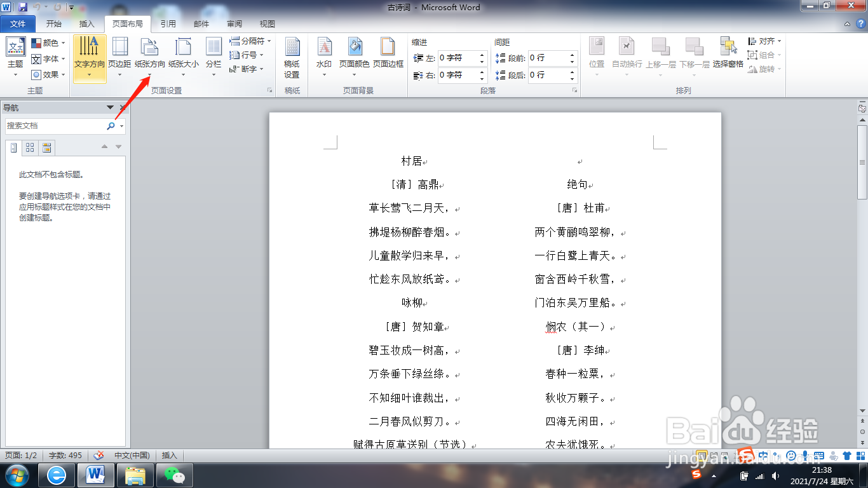Open the 断字 hyphenation dropdown
This screenshot has height=488, width=868.
click(247, 69)
